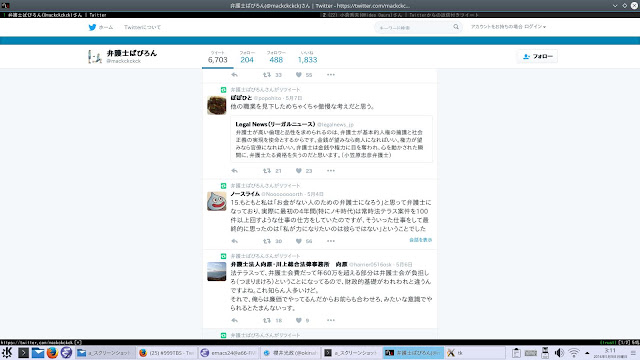The height and width of the screenshot is (360, 640).
Task: Click the ぱぴひと author name
Action: tap(241, 98)
